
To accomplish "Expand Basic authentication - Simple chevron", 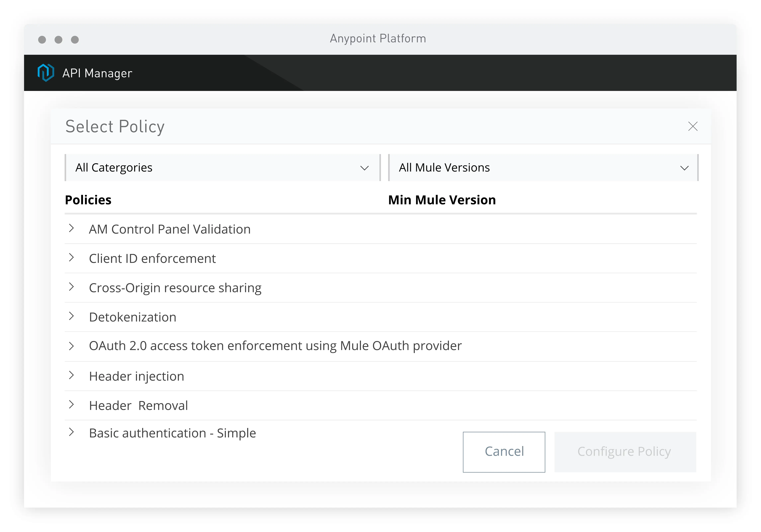I will click(x=71, y=432).
